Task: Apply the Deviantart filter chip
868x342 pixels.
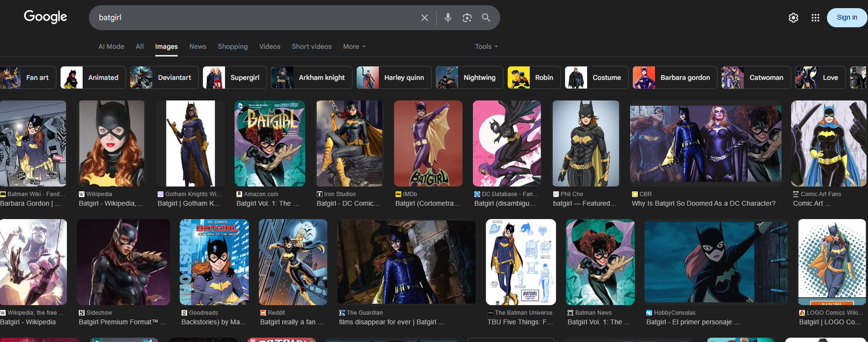Action: pyautogui.click(x=164, y=77)
